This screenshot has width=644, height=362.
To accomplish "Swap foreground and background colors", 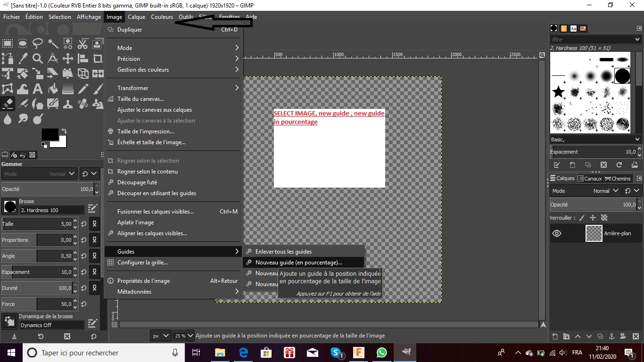I will [x=64, y=131].
